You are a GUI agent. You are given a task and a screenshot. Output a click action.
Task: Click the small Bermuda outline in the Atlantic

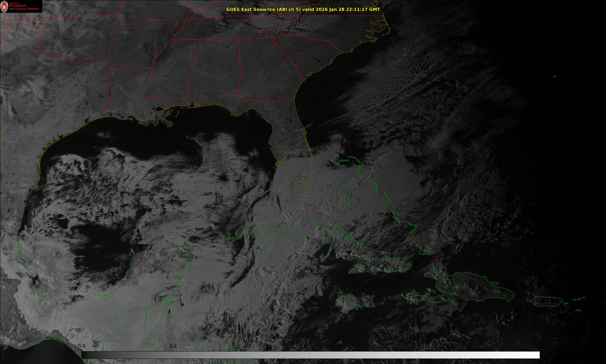pos(554,76)
